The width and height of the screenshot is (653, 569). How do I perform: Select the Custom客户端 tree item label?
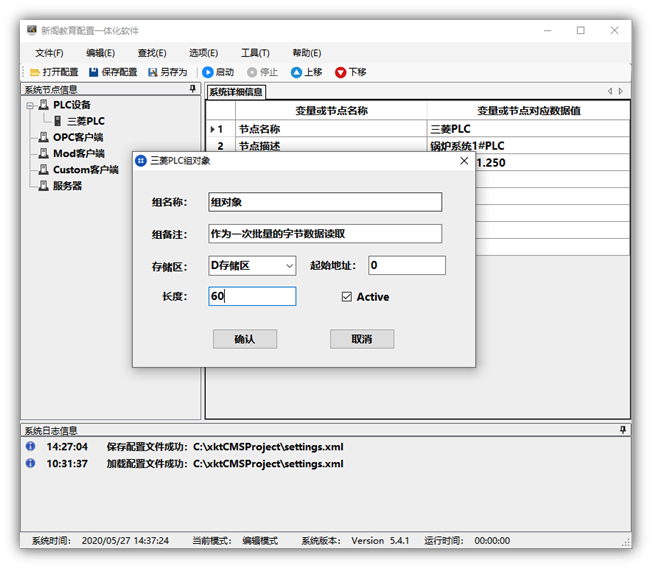pyautogui.click(x=86, y=170)
